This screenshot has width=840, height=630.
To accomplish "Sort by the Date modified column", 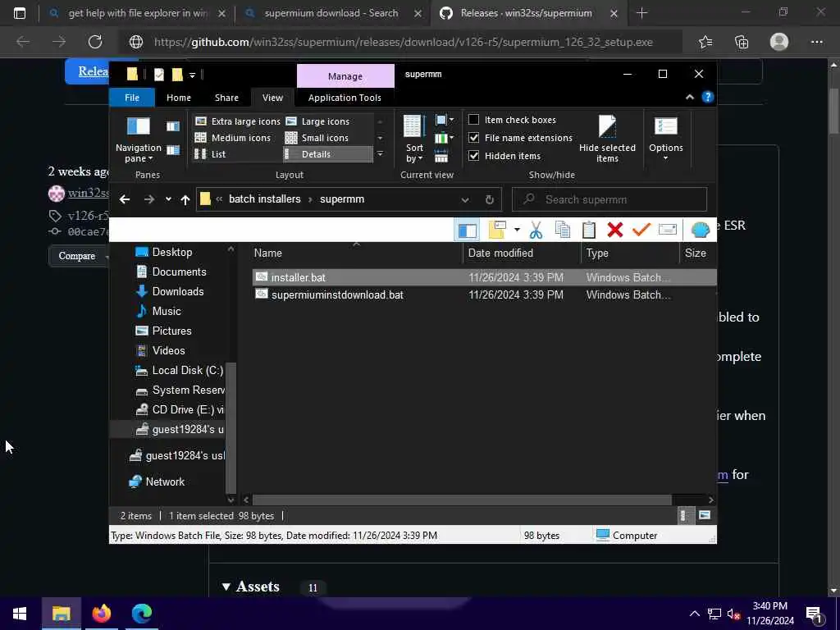I will 521,253.
